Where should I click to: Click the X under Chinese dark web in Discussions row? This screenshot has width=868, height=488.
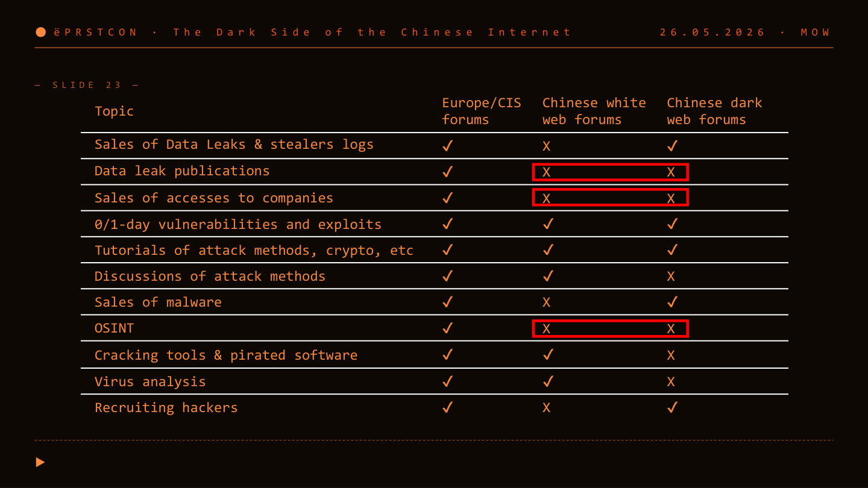pos(671,277)
